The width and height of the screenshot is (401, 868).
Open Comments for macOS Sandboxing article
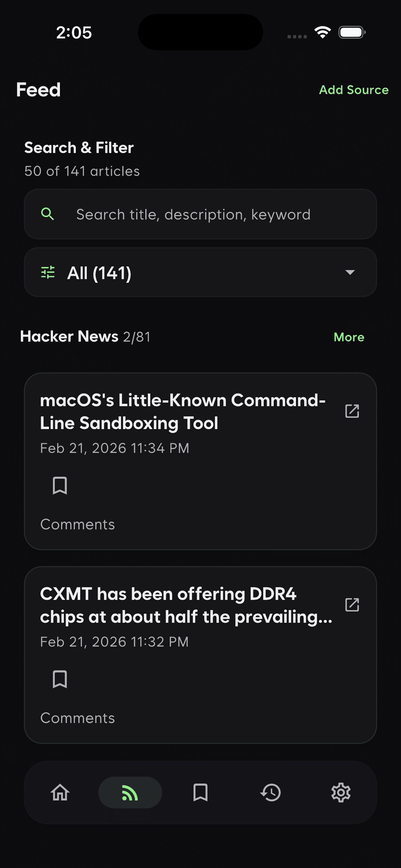[77, 524]
